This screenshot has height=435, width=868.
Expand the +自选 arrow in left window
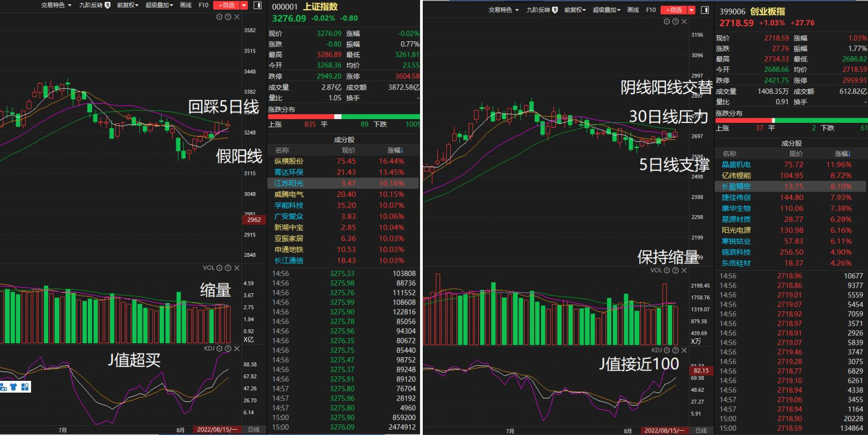[244, 5]
